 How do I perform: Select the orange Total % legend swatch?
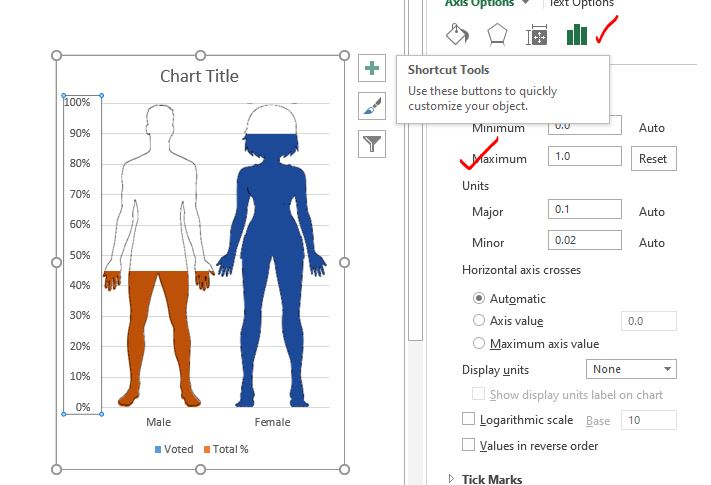tap(207, 449)
